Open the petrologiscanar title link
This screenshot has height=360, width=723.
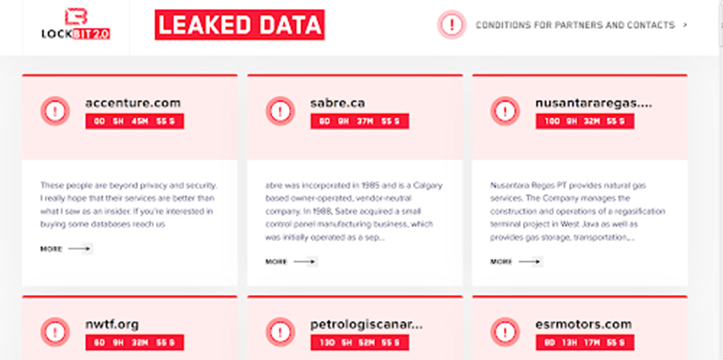366,325
